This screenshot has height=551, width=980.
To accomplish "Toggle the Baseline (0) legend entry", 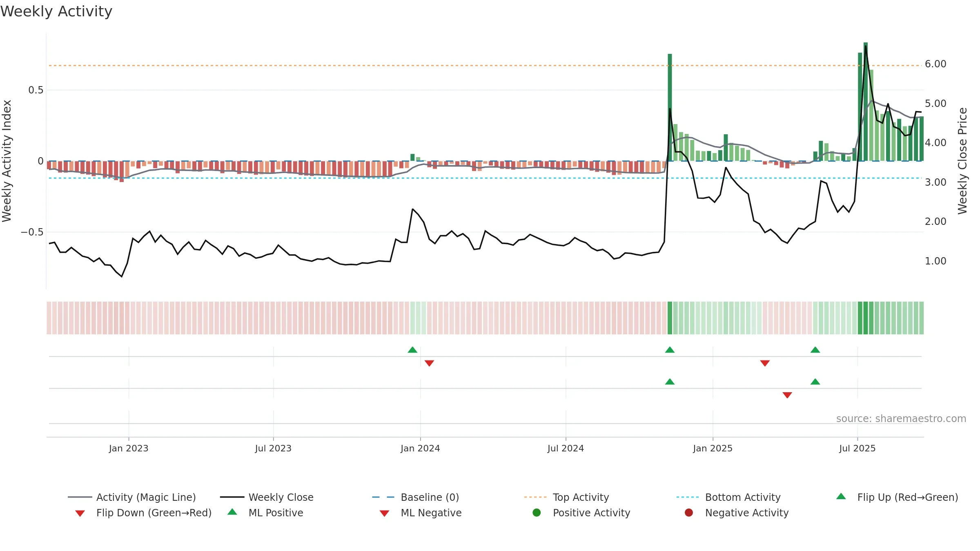I will pyautogui.click(x=416, y=497).
